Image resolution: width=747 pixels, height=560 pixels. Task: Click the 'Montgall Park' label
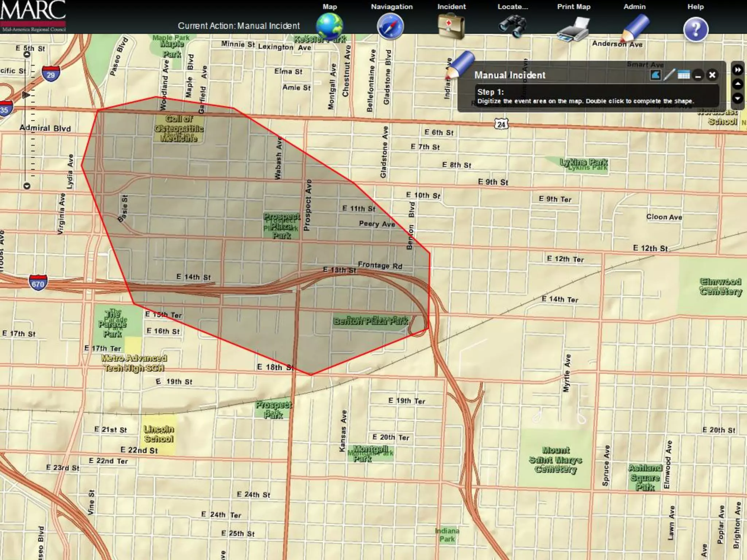pyautogui.click(x=370, y=453)
